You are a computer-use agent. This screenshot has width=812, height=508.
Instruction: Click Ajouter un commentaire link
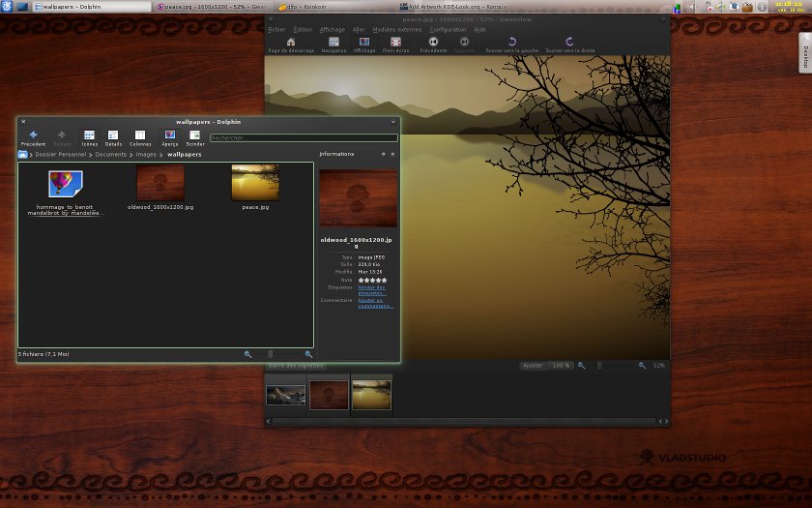click(x=375, y=303)
